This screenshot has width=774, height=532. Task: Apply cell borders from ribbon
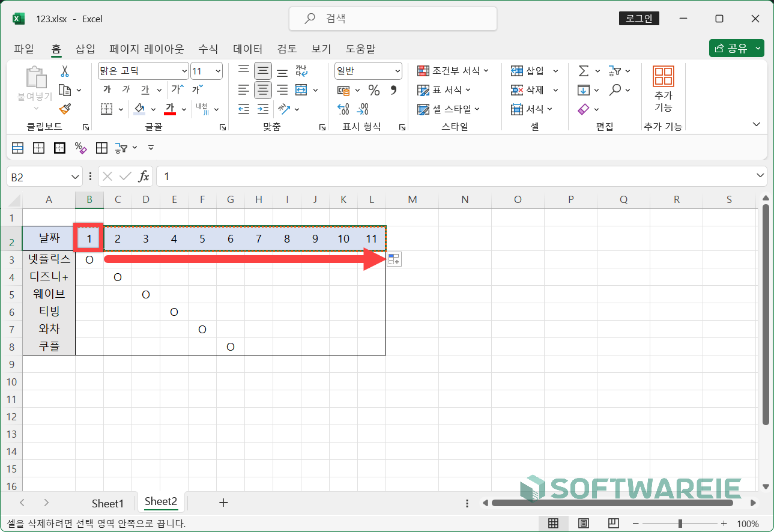[107, 109]
